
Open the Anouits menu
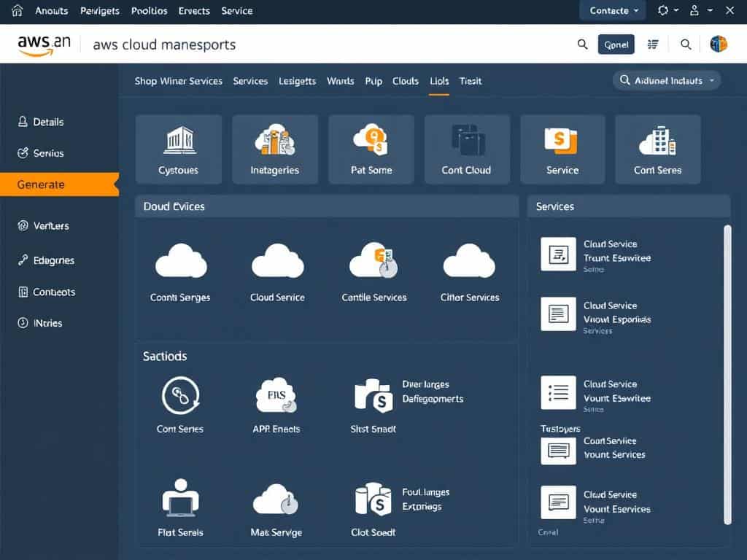pyautogui.click(x=52, y=10)
